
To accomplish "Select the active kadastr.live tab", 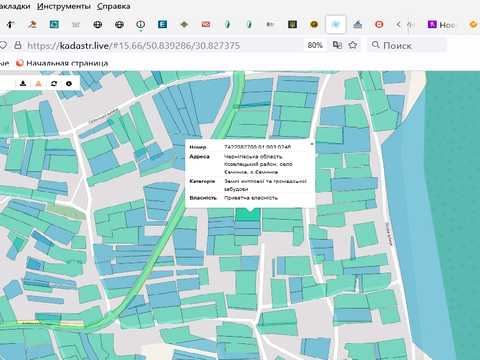I will tap(335, 24).
